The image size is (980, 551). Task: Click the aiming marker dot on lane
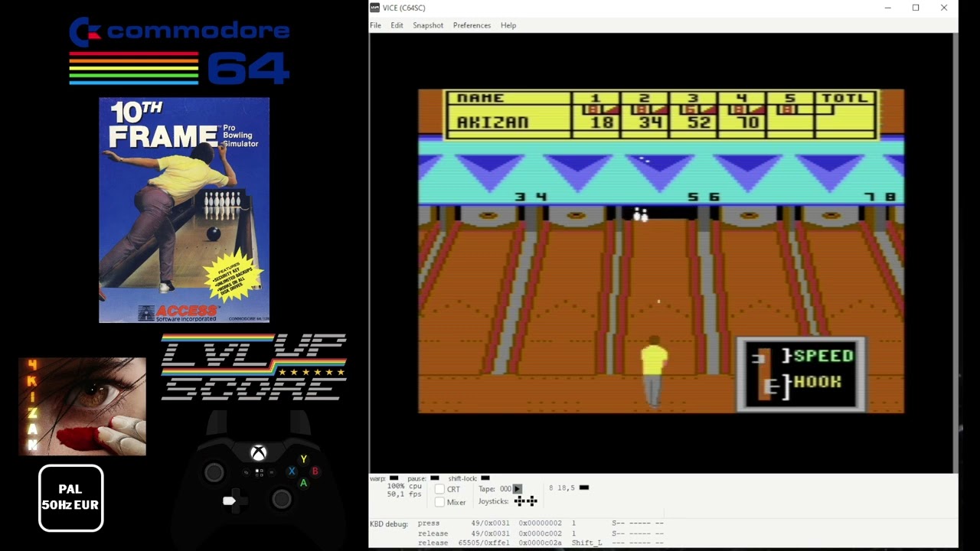[658, 302]
